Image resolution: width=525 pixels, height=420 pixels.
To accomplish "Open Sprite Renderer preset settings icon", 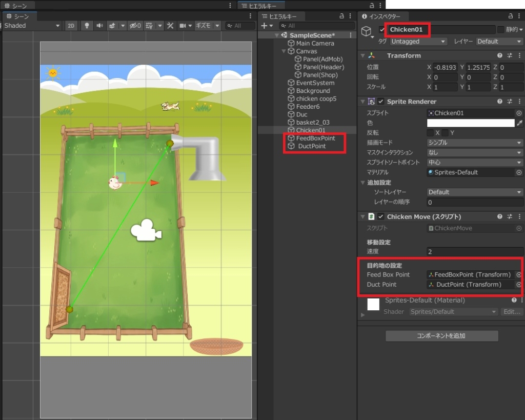I will (510, 102).
